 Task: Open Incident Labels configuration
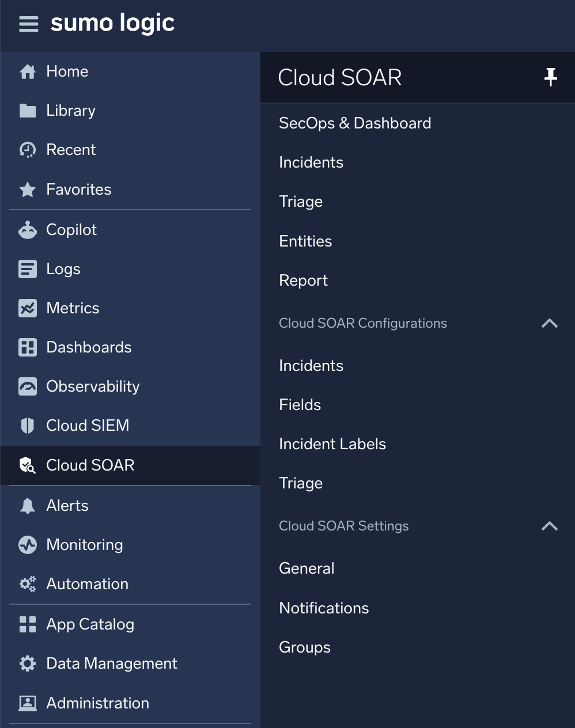point(332,443)
